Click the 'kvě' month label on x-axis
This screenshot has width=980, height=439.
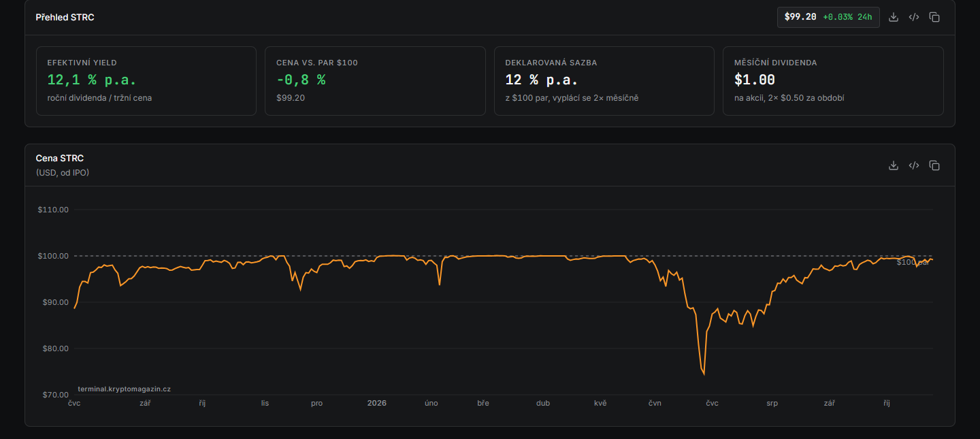600,403
